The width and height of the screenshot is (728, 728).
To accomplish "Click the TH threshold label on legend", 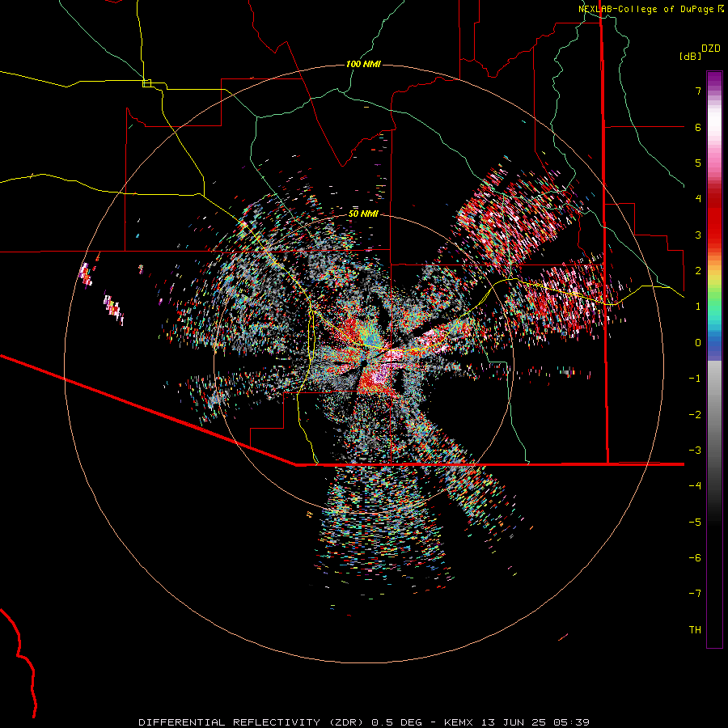I will (695, 630).
